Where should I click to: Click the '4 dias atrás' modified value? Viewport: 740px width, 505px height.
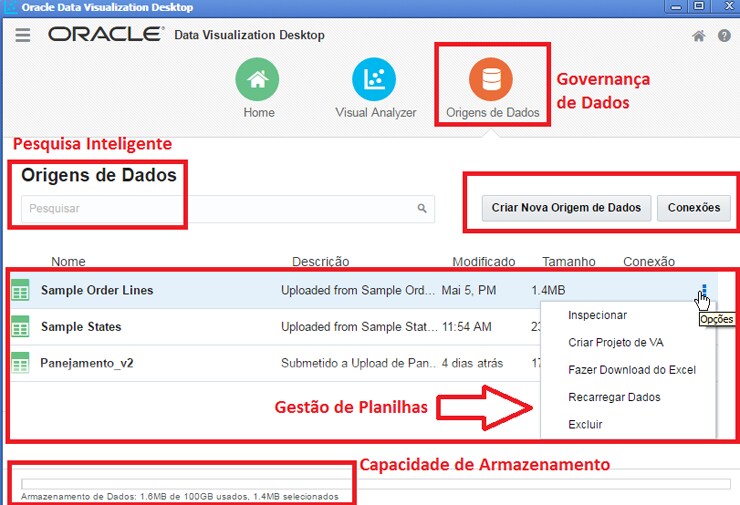(472, 363)
